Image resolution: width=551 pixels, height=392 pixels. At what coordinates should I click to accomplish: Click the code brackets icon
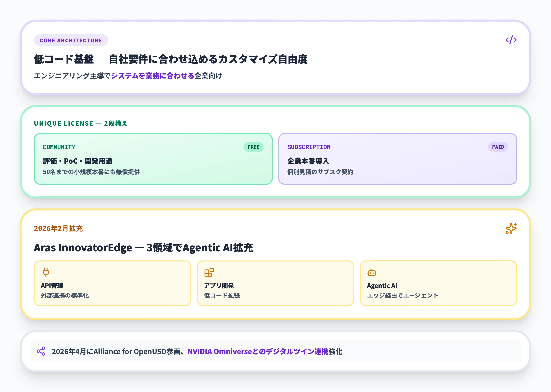tap(511, 40)
